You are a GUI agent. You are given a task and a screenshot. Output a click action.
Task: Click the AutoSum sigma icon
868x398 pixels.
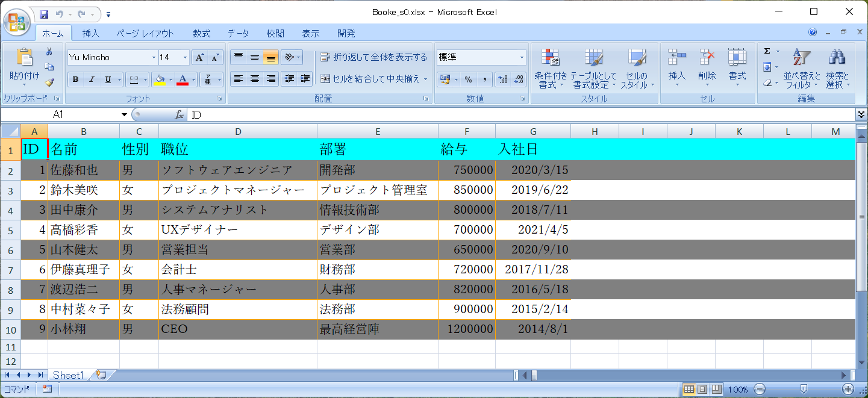coord(767,51)
